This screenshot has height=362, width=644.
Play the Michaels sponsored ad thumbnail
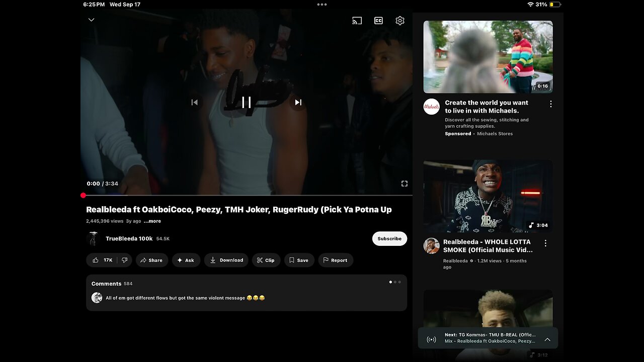[x=488, y=57]
